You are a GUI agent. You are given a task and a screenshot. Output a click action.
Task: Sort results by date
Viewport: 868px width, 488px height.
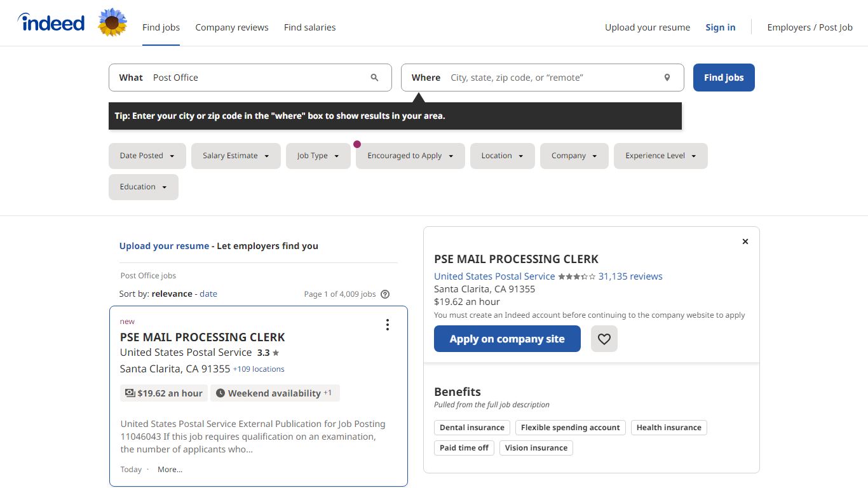[208, 294]
